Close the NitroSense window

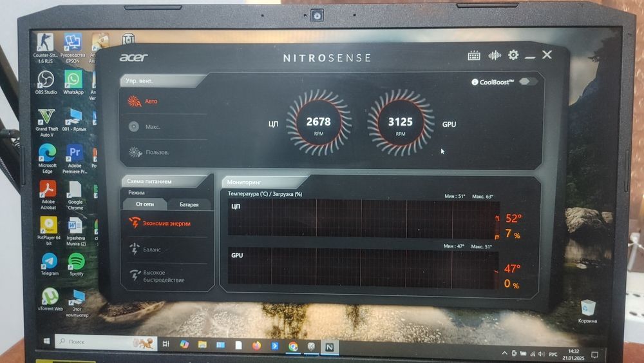[x=547, y=55]
